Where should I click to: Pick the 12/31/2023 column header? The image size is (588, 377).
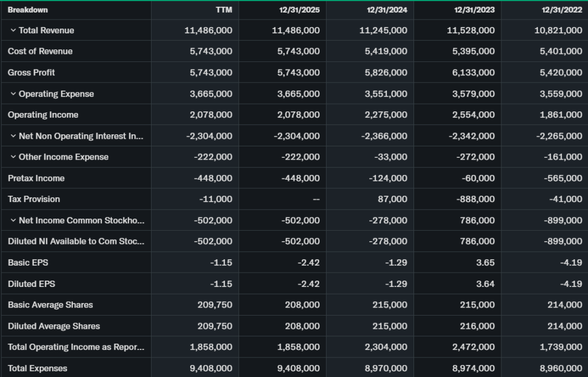[x=474, y=10]
